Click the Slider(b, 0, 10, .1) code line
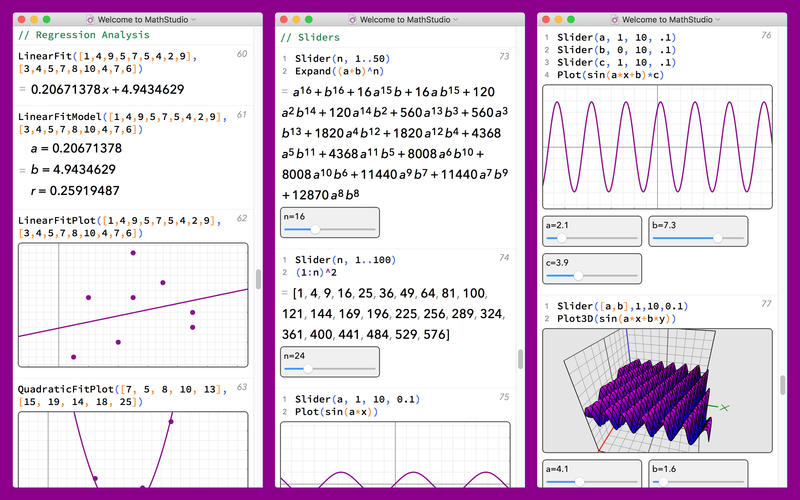Viewport: 800px width, 500px height. (616, 50)
